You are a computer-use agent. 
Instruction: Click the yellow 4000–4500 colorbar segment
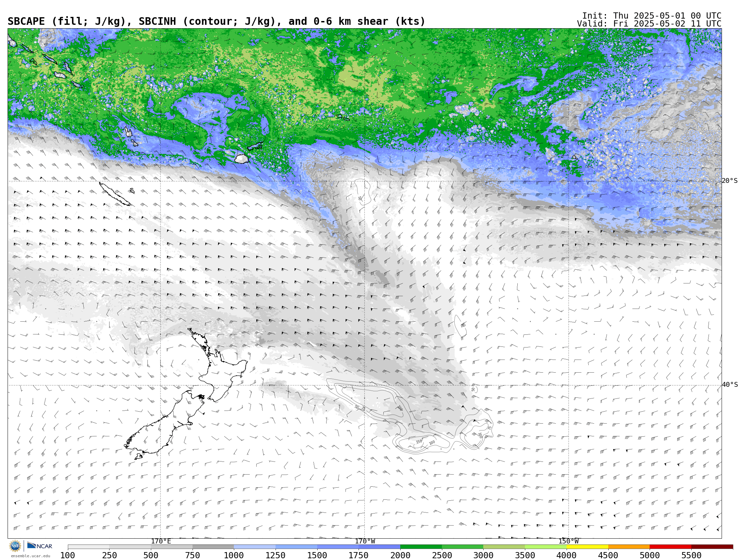(x=587, y=547)
